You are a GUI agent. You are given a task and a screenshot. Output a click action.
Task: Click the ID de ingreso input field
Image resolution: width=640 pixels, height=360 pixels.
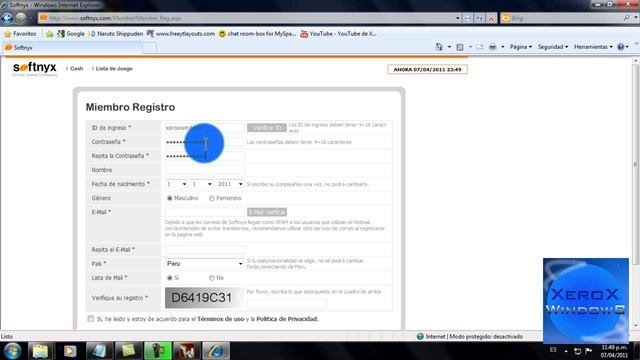[x=204, y=128]
